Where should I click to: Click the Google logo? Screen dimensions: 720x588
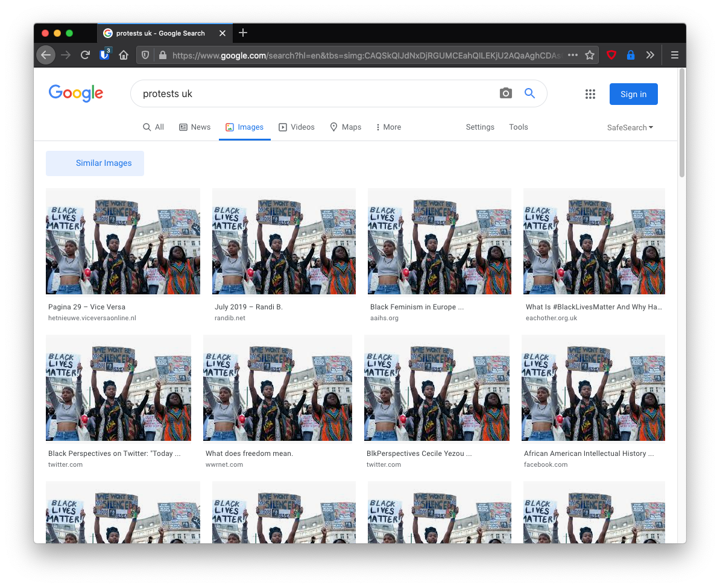point(76,93)
